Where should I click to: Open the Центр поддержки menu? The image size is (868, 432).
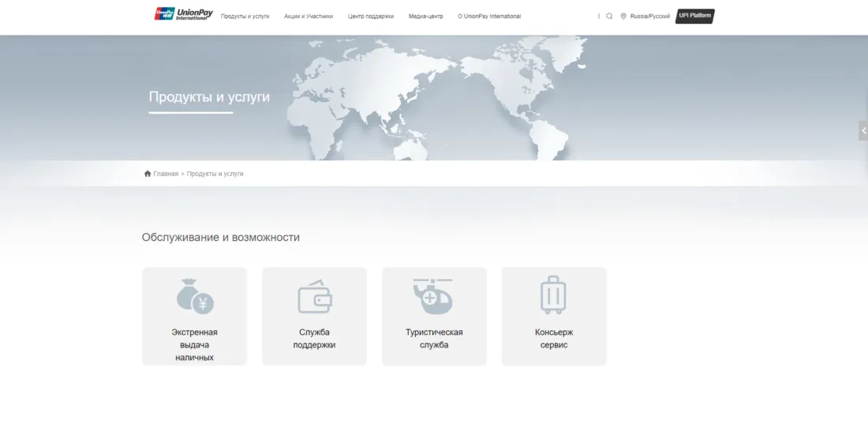click(371, 17)
